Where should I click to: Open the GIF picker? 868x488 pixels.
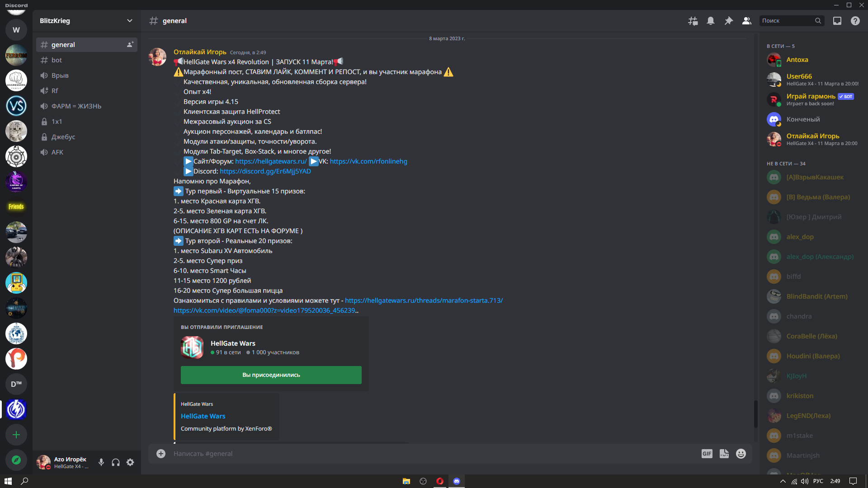coord(707,454)
